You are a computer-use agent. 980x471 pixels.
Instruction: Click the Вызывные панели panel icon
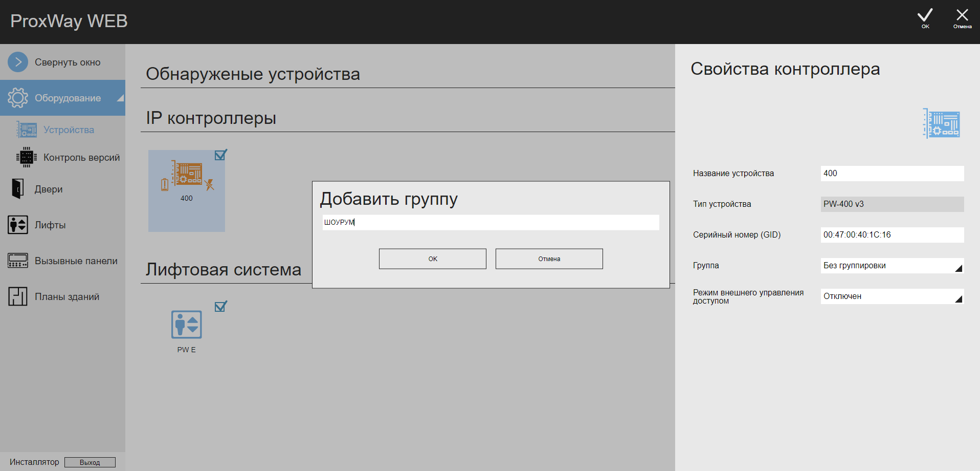[x=18, y=261]
